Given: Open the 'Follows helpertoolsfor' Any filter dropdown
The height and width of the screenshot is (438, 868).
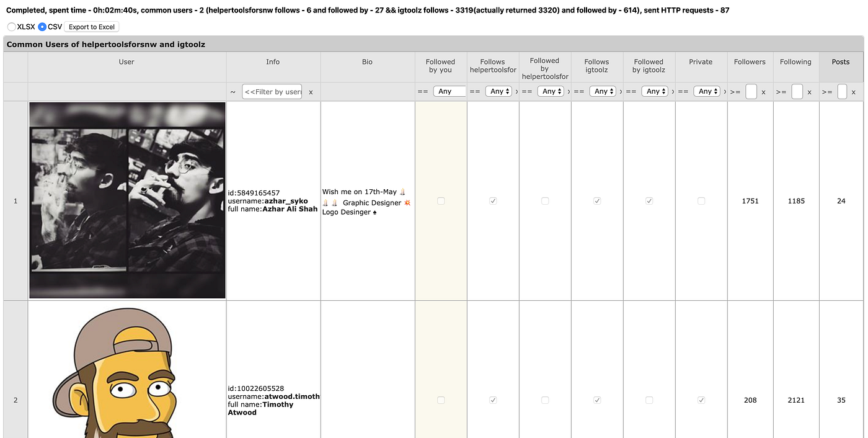Looking at the screenshot, I should tap(499, 91).
